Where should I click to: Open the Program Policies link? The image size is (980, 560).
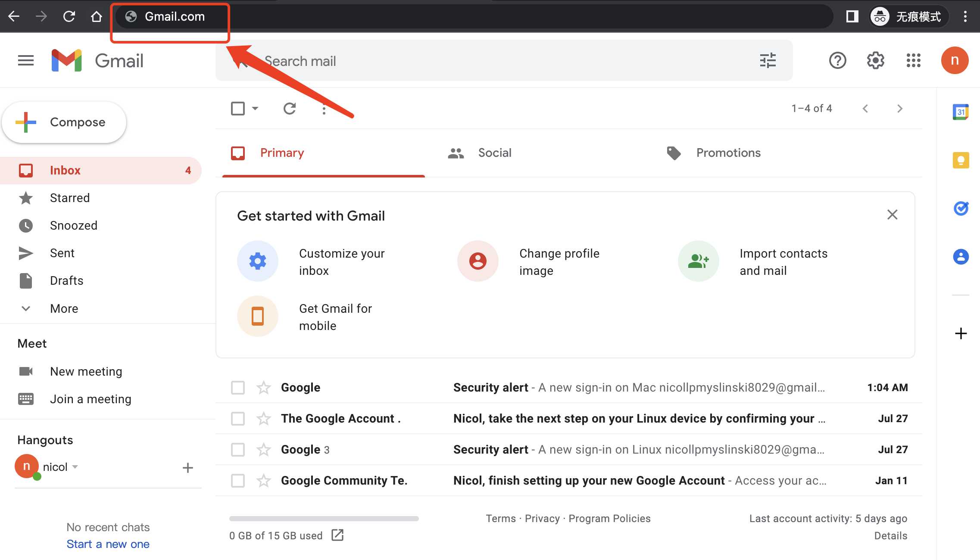point(609,518)
